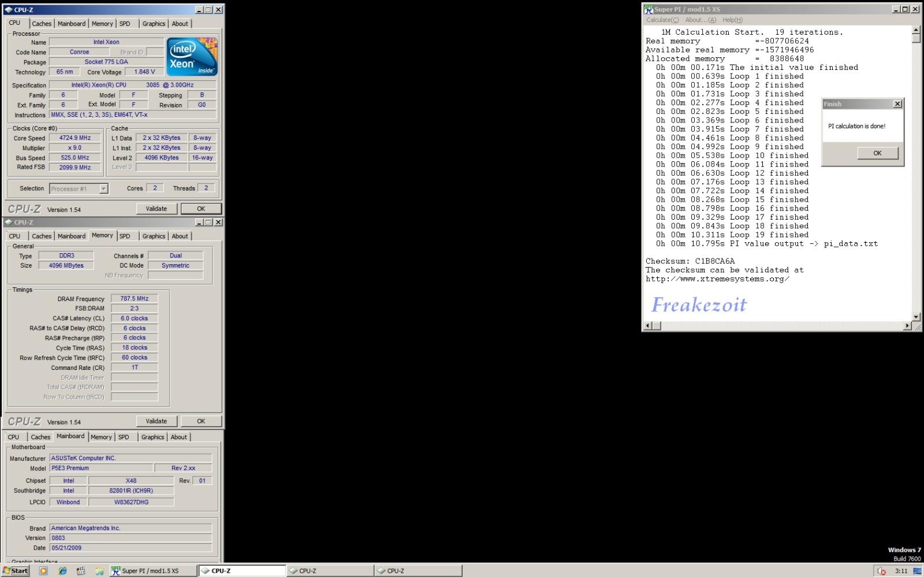Click the http://www.xtremesystems.org/ text in Super PI
The image size is (924, 578).
tap(717, 279)
